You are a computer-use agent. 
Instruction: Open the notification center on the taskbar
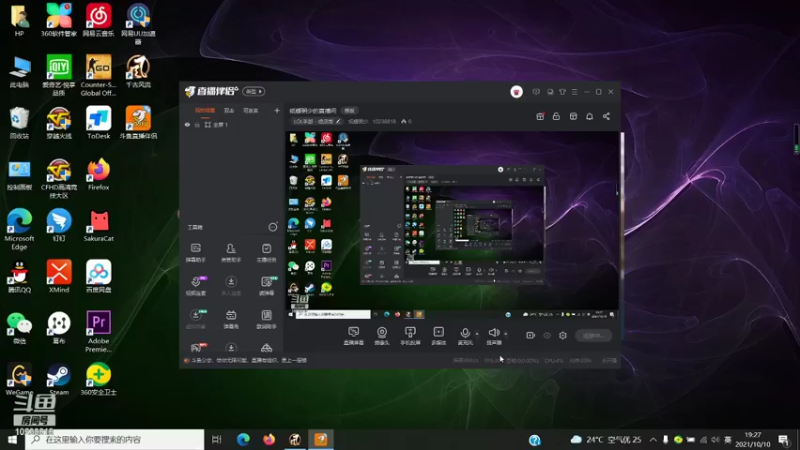(x=784, y=439)
